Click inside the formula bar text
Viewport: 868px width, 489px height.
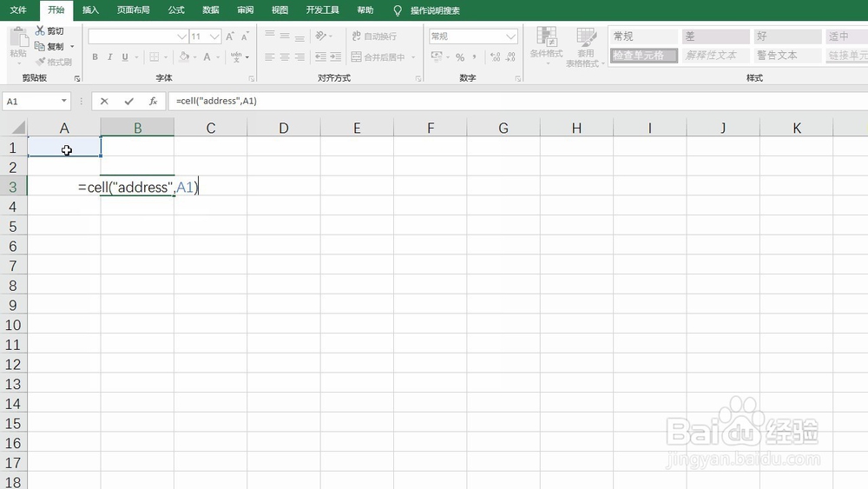point(216,101)
